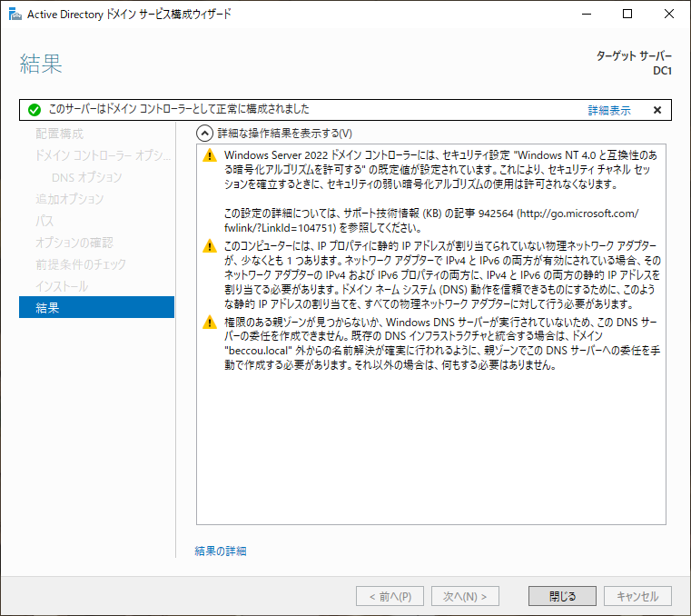
Task: Click the キャンセル button
Action: coord(637,597)
